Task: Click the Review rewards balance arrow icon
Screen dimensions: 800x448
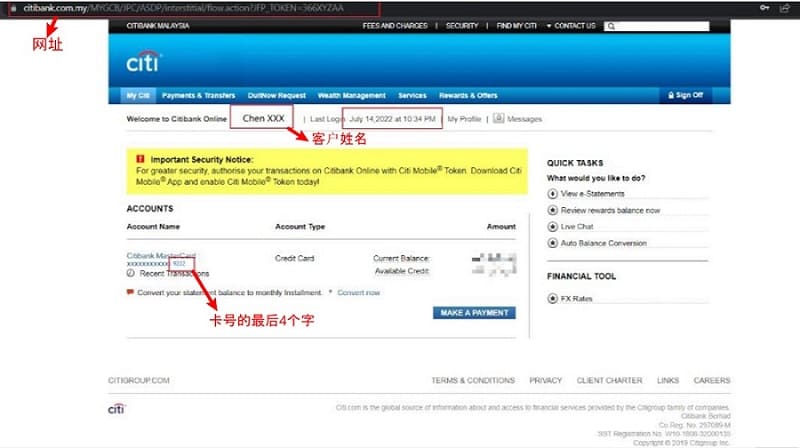Action: [x=552, y=210]
